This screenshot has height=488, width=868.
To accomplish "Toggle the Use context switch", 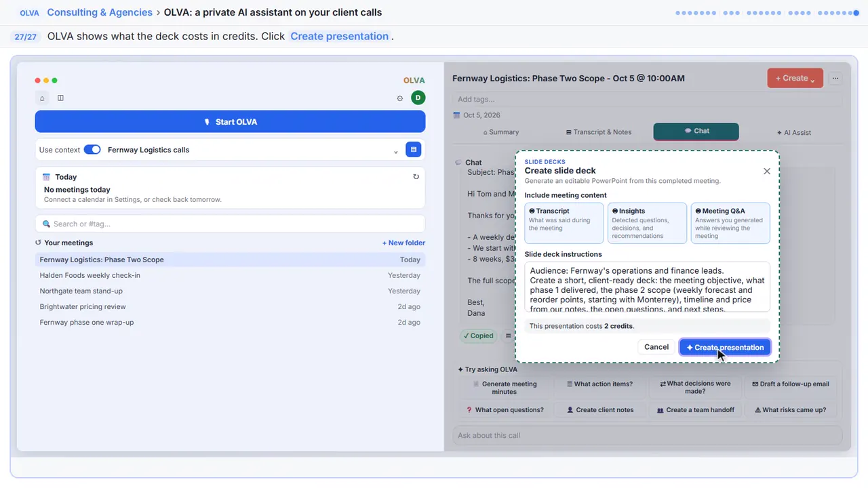I will tap(92, 150).
